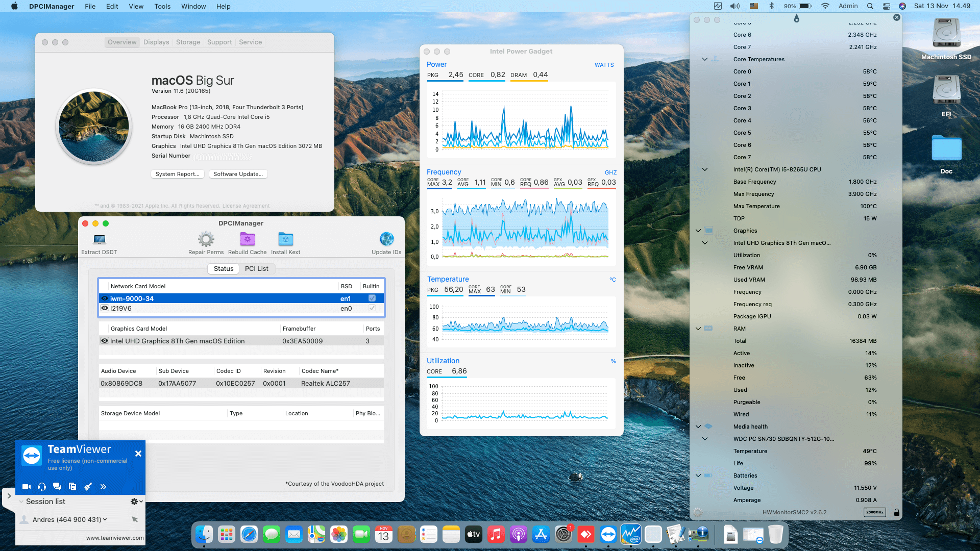Open TeamViewer file transfer box icon
This screenshot has height=551, width=980.
click(72, 487)
